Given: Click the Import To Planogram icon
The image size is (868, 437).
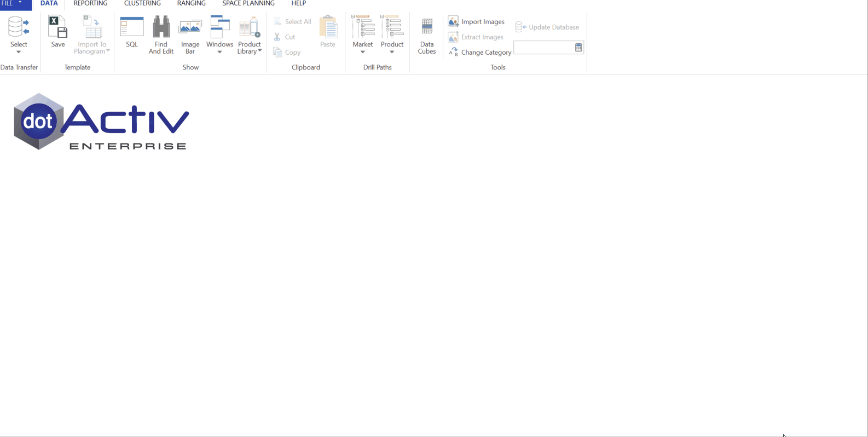Looking at the screenshot, I should [x=92, y=27].
